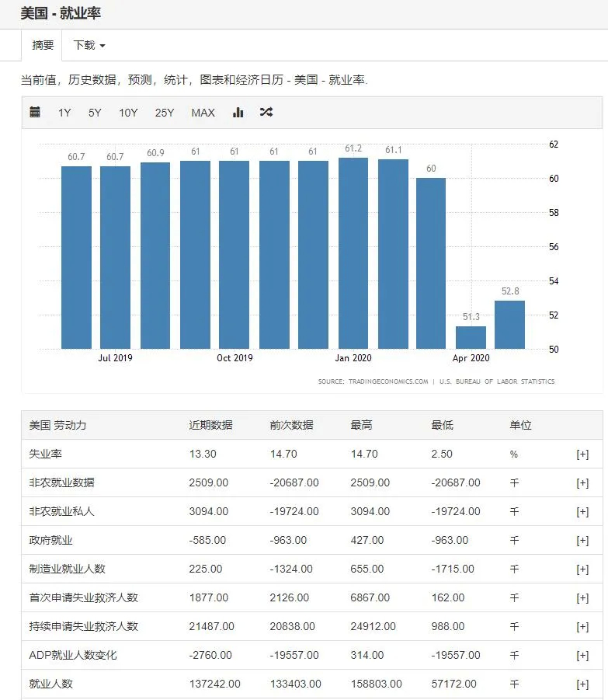Open the 非农就业私人 indicator link
Screen dimensions: 608x700
(61, 512)
